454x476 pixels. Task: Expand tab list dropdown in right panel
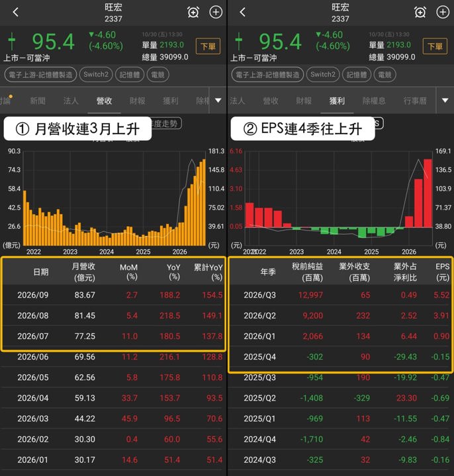(445, 100)
